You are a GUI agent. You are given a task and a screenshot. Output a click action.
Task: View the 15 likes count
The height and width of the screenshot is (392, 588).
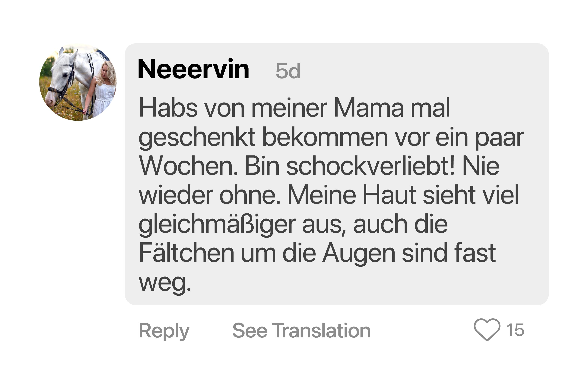[x=515, y=330]
